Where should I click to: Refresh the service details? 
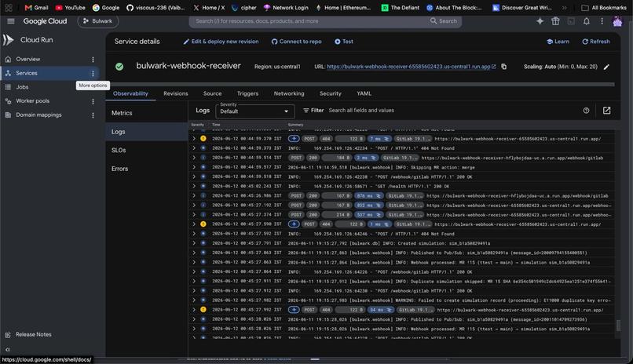(x=596, y=42)
